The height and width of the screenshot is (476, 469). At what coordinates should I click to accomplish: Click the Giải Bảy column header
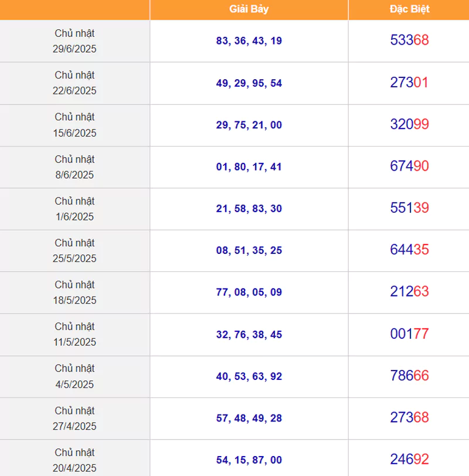[x=249, y=9]
